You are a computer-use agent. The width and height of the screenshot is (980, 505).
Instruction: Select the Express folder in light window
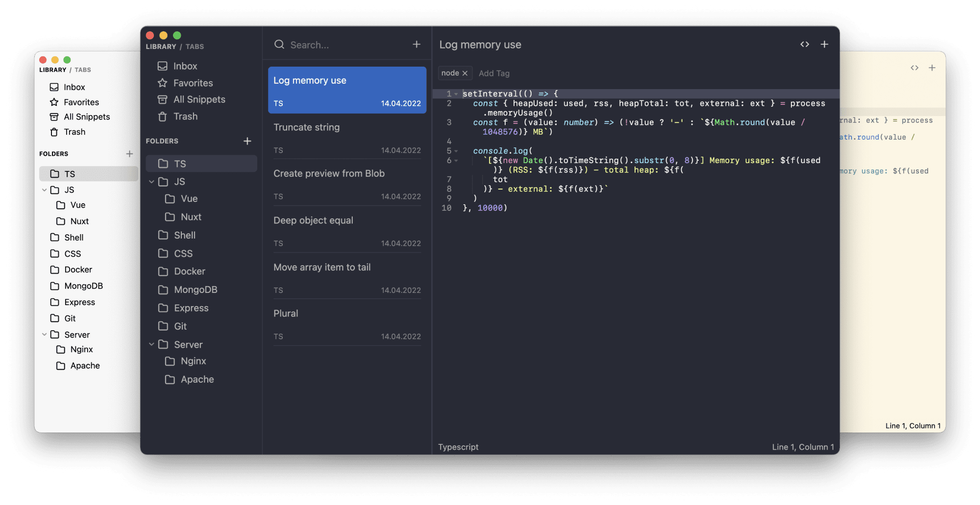pos(73,302)
